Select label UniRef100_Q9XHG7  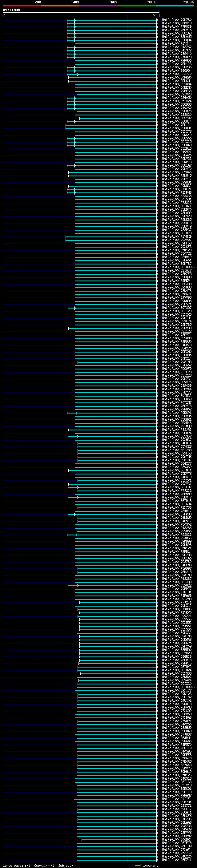click(x=176, y=440)
